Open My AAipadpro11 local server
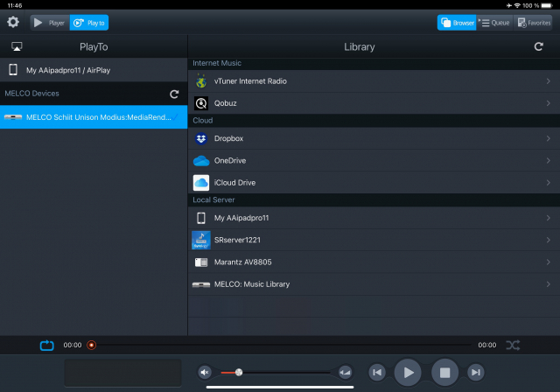 tap(374, 218)
